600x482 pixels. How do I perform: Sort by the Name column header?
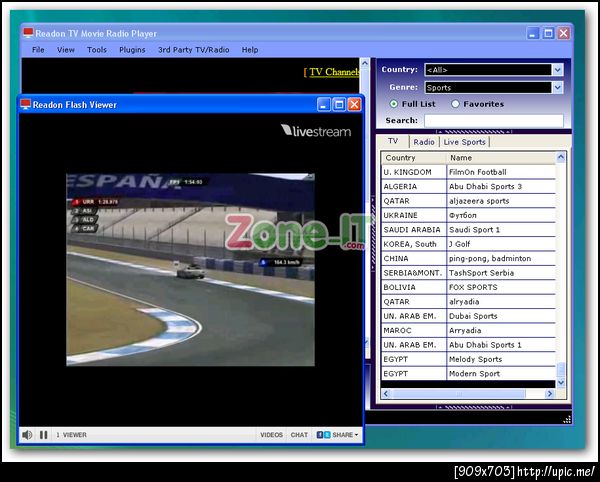coord(501,158)
